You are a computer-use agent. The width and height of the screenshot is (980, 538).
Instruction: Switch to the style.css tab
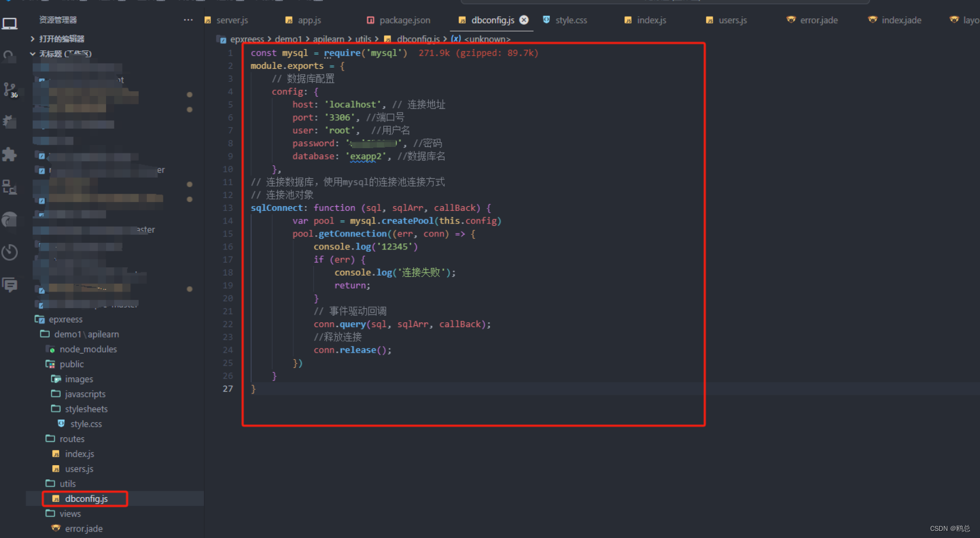pyautogui.click(x=565, y=20)
